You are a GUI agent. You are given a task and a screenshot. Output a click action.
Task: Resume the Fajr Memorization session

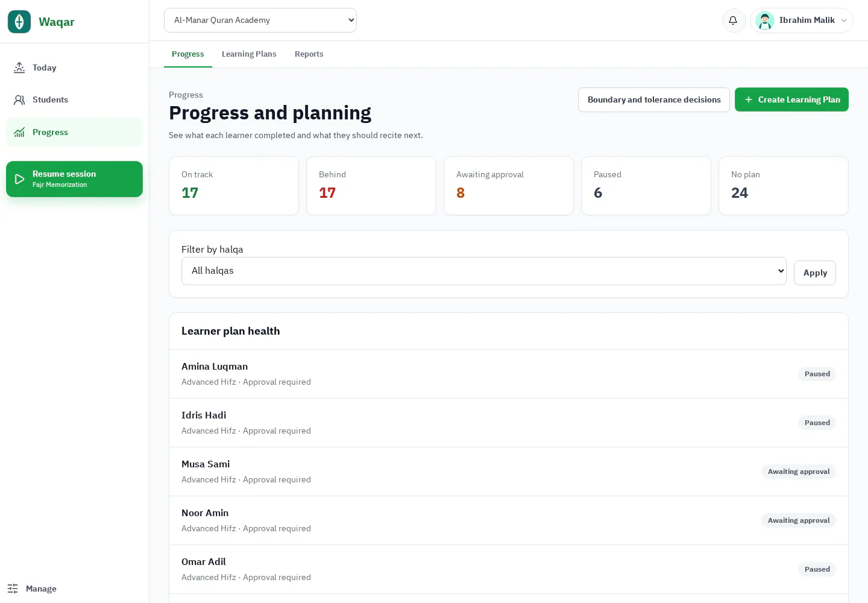74,179
